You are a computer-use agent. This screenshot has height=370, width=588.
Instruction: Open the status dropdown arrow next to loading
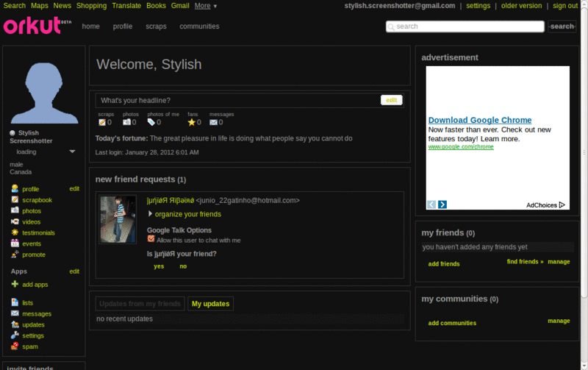tap(72, 152)
